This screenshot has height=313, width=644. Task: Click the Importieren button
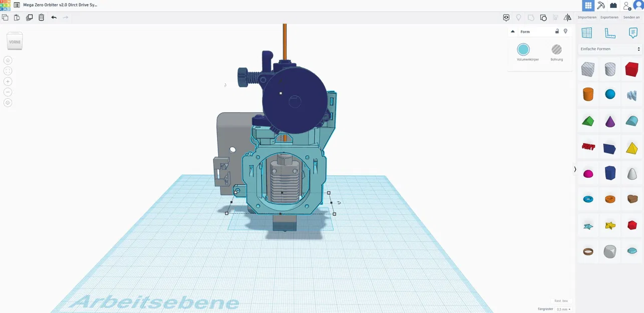point(587,17)
